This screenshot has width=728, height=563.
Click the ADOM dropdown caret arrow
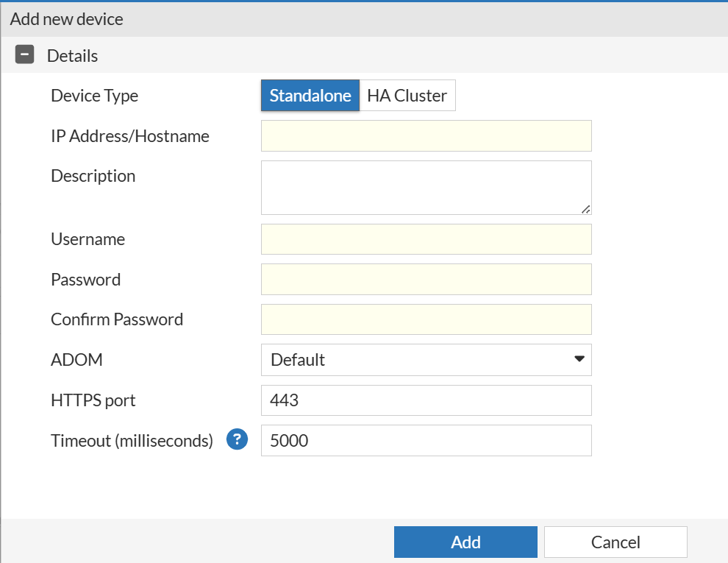click(x=579, y=359)
